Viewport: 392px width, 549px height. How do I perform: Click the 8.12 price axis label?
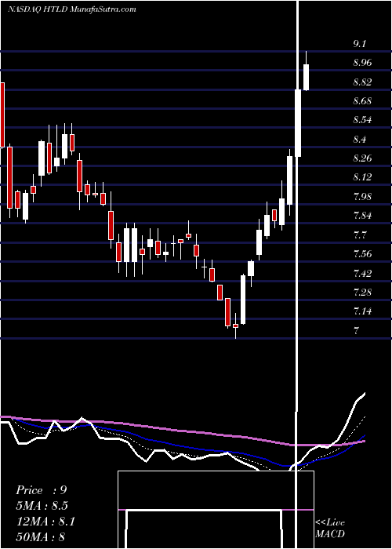pyautogui.click(x=362, y=177)
